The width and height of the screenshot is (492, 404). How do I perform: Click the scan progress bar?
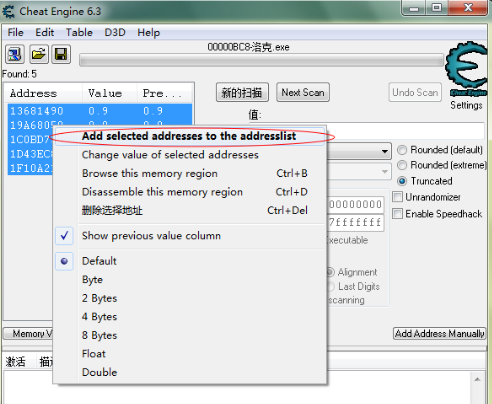[x=262, y=60]
